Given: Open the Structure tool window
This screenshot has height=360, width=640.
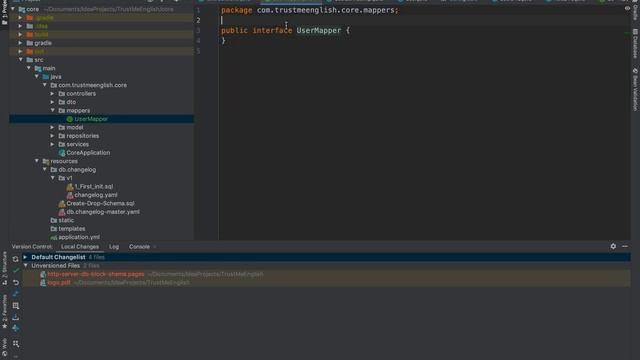Looking at the screenshot, I should tap(4, 268).
